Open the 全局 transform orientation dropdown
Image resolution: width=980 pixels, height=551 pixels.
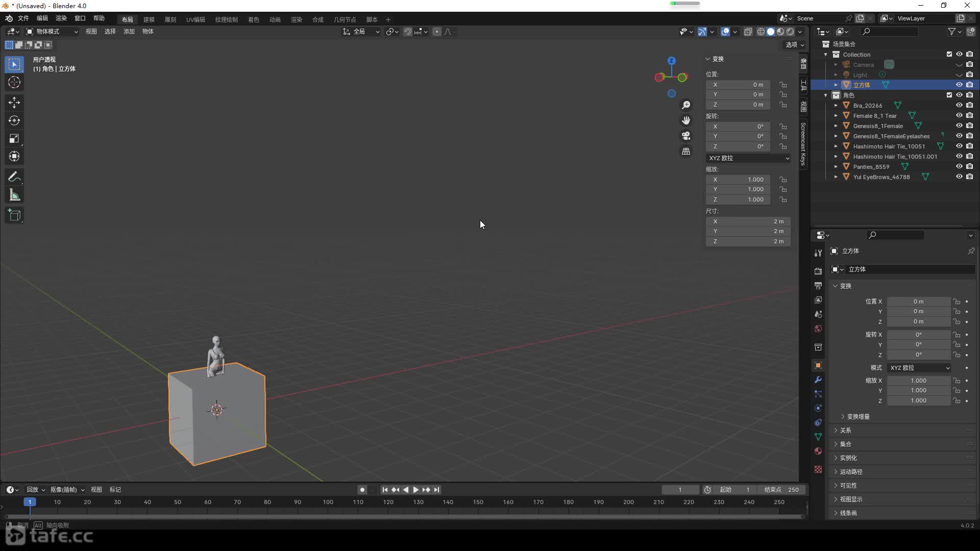(x=361, y=32)
